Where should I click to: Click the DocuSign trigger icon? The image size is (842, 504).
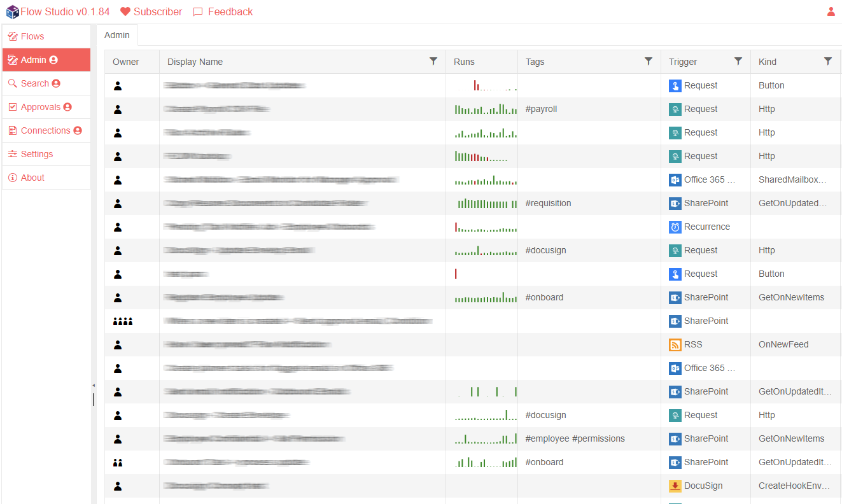(675, 486)
